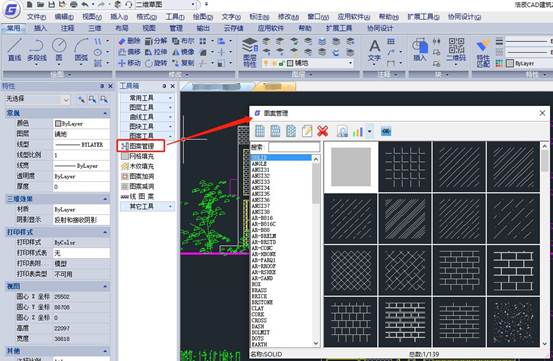Click the QR code tool icon
The height and width of the screenshot is (361, 553).
(x=456, y=50)
